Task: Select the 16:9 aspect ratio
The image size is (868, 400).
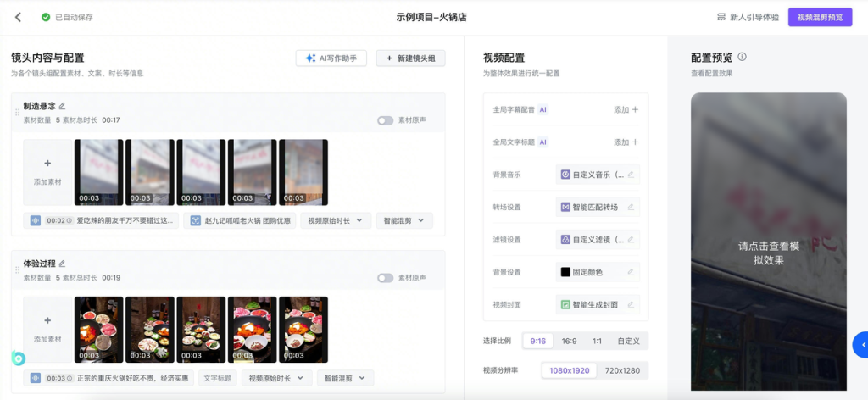Action: click(x=569, y=341)
